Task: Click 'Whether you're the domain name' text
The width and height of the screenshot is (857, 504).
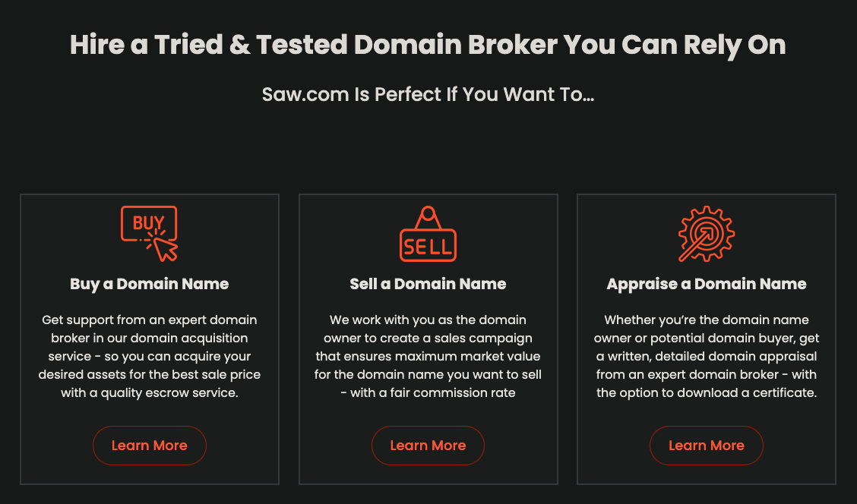Action: coord(706,320)
